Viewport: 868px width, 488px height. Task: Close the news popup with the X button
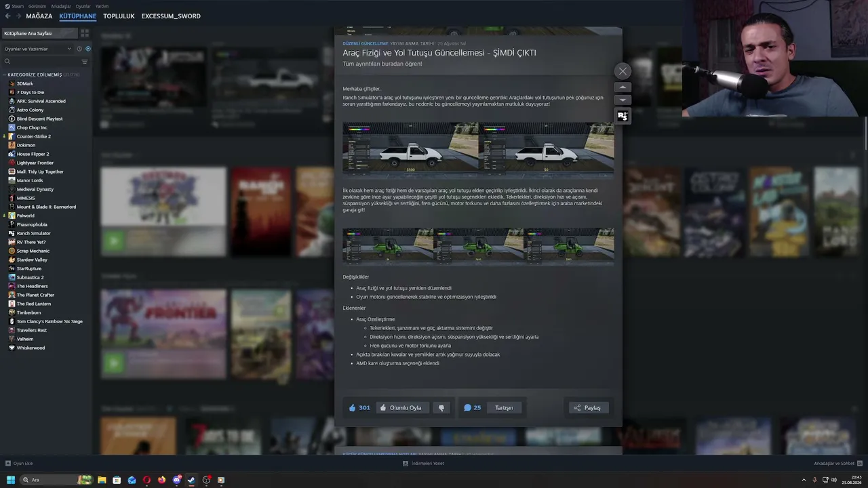coord(623,71)
